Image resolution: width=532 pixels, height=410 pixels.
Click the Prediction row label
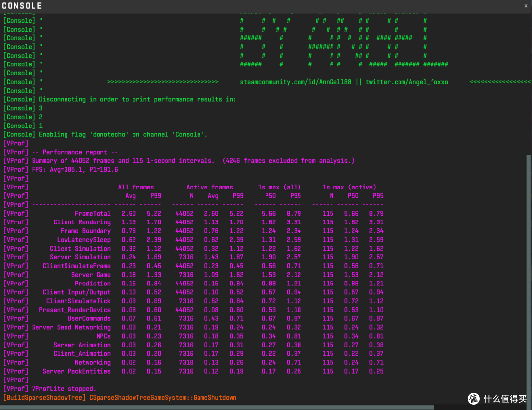(93, 284)
